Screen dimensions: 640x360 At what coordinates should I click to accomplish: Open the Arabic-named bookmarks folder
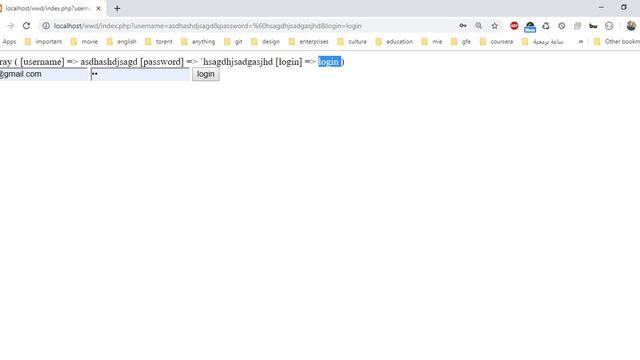(x=543, y=42)
